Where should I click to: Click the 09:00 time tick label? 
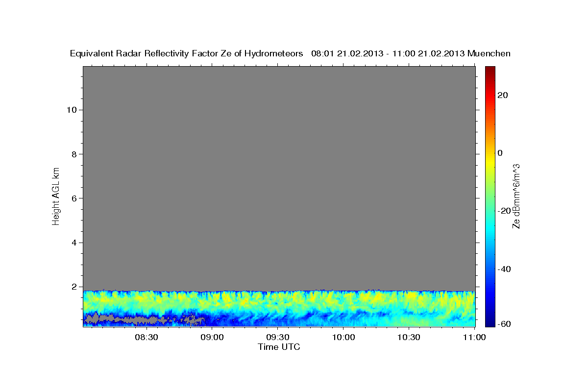(212, 338)
